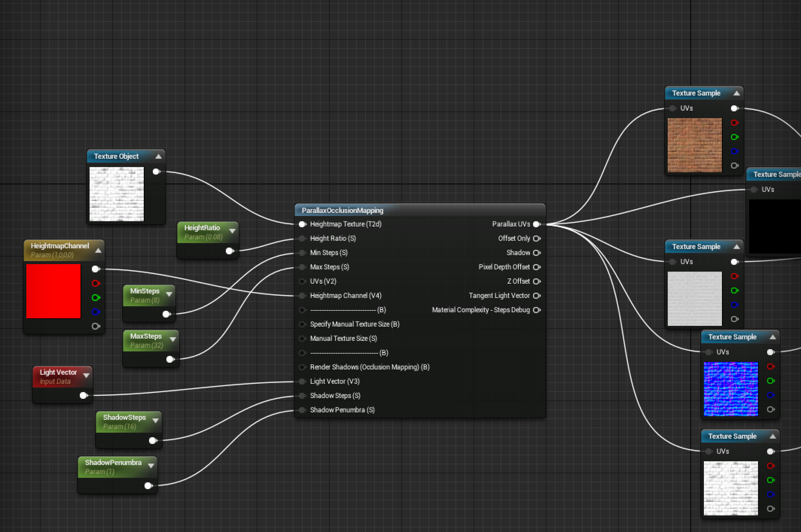Click the Parallax UVs output pin
801x532 pixels.
tap(537, 224)
